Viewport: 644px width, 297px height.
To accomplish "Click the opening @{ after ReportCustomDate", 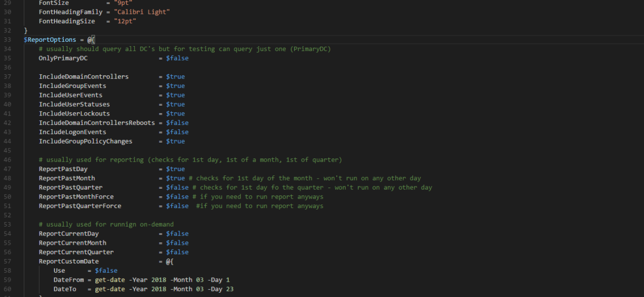I will point(170,261).
